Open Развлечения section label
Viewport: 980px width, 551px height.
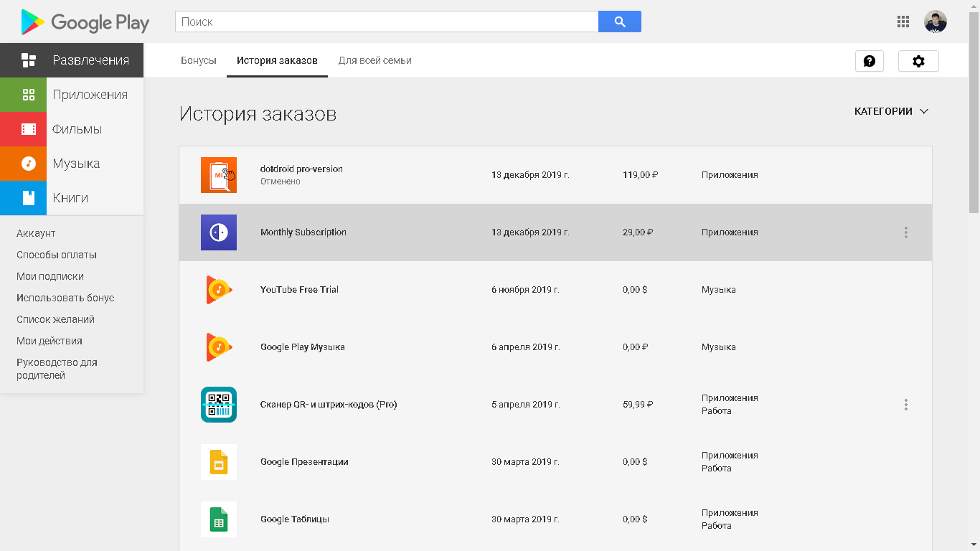(x=90, y=60)
